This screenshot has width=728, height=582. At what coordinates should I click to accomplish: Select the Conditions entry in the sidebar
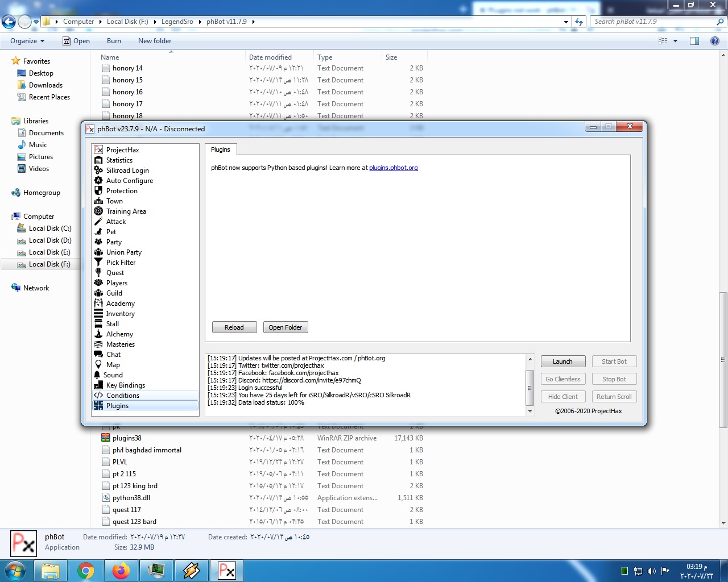[x=123, y=395]
